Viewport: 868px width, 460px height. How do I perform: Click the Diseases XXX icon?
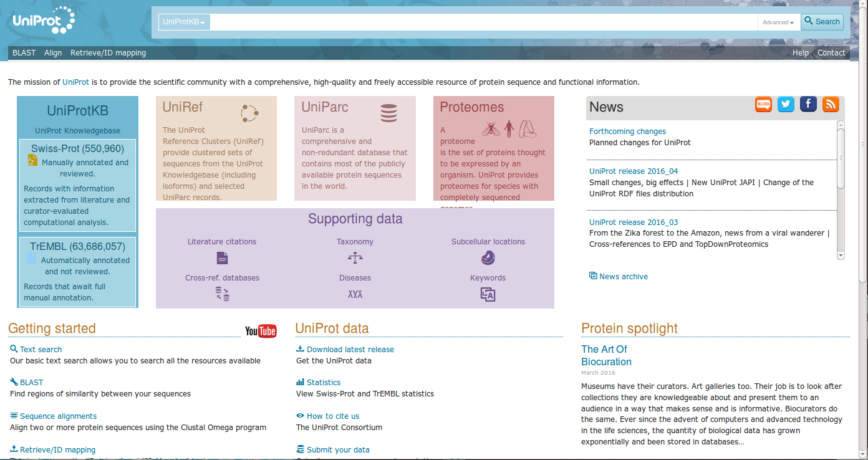tap(355, 294)
